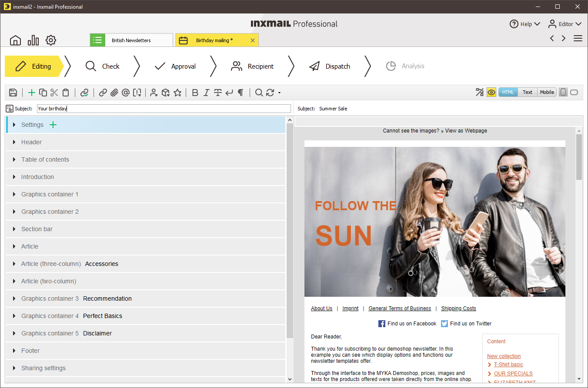Switch preview to Mobile mode
The height and width of the screenshot is (388, 588).
click(x=547, y=92)
